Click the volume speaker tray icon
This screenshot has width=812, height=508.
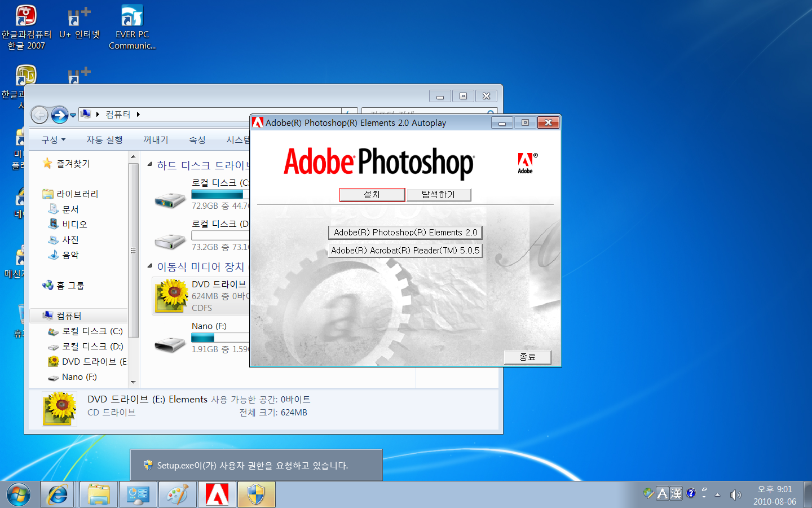click(735, 495)
